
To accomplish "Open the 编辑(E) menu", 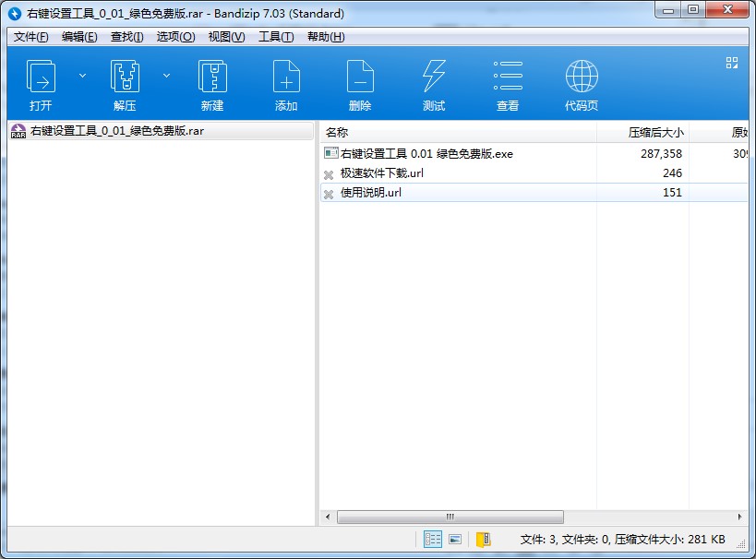I will click(79, 37).
